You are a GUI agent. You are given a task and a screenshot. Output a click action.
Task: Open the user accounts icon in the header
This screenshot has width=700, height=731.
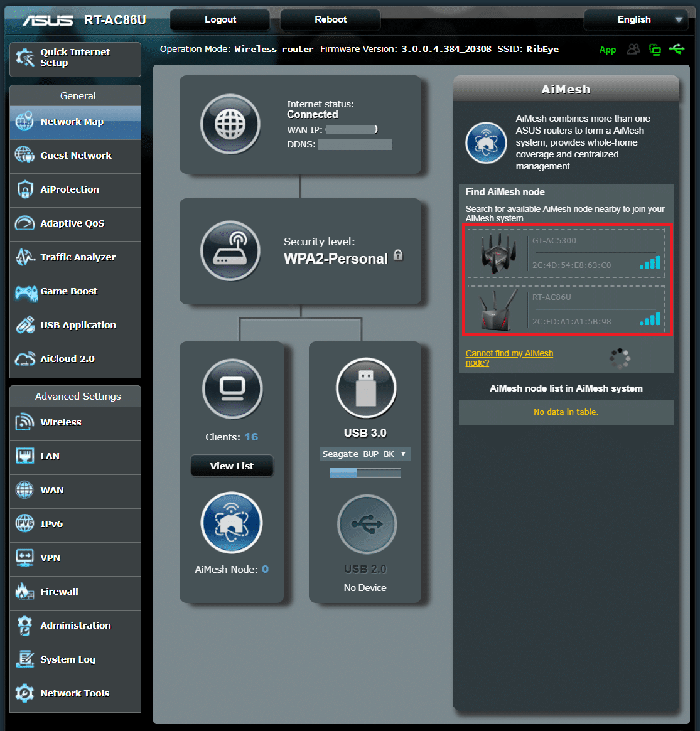point(633,49)
